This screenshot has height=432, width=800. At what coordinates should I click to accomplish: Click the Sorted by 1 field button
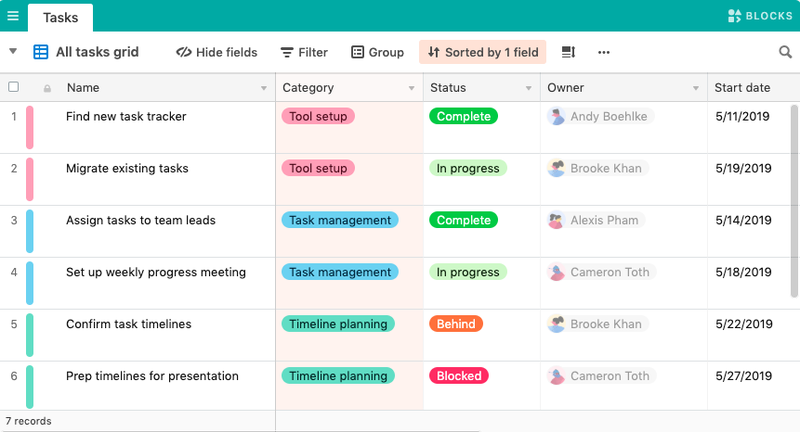tap(483, 52)
